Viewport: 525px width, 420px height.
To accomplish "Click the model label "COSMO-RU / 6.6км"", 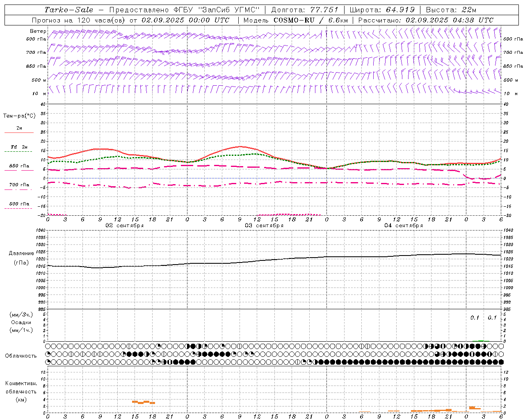I will (x=311, y=20).
